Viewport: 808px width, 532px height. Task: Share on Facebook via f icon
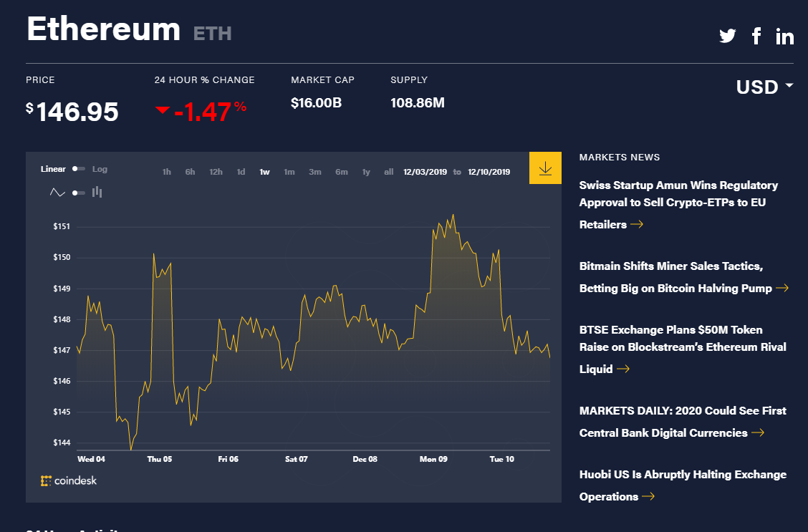(756, 36)
